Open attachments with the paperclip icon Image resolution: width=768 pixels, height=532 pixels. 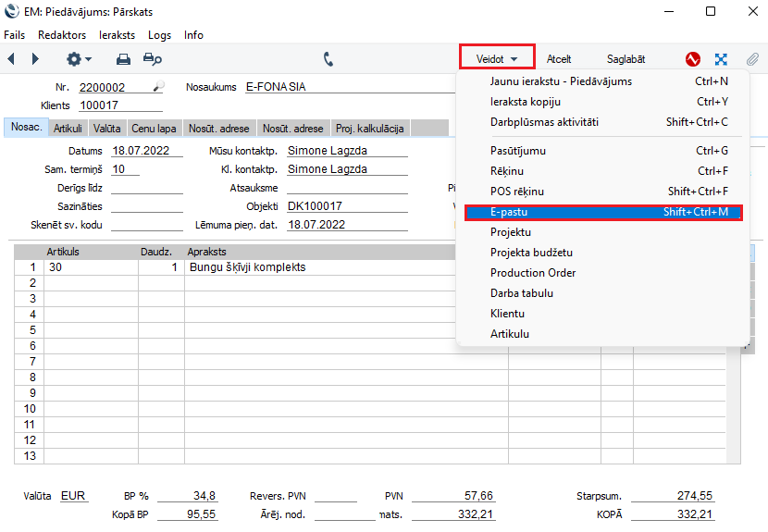tap(752, 59)
